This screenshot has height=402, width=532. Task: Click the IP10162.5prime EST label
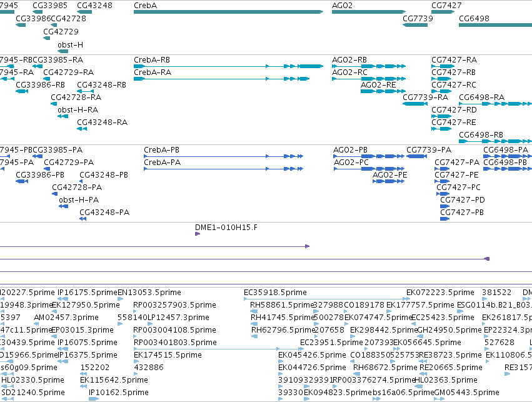pyautogui.click(x=118, y=393)
